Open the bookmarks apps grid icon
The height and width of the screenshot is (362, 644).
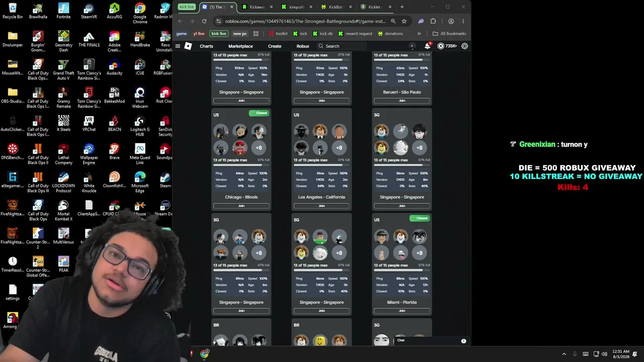click(256, 34)
